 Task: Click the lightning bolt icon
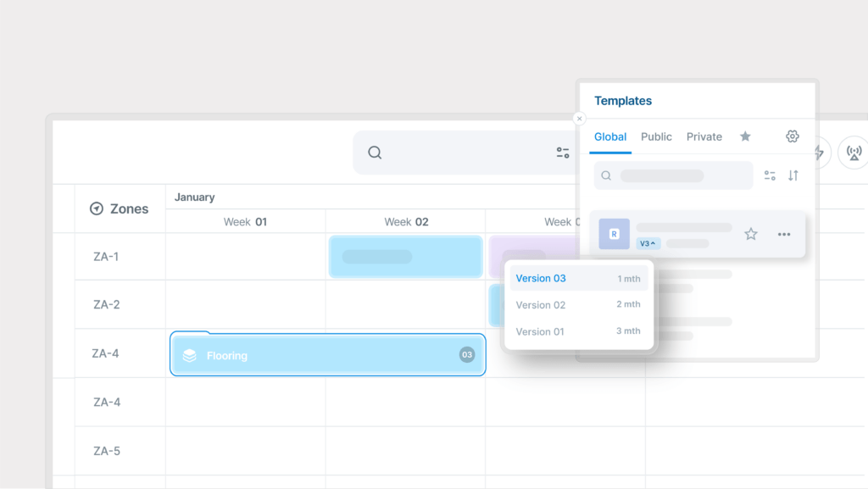(820, 153)
